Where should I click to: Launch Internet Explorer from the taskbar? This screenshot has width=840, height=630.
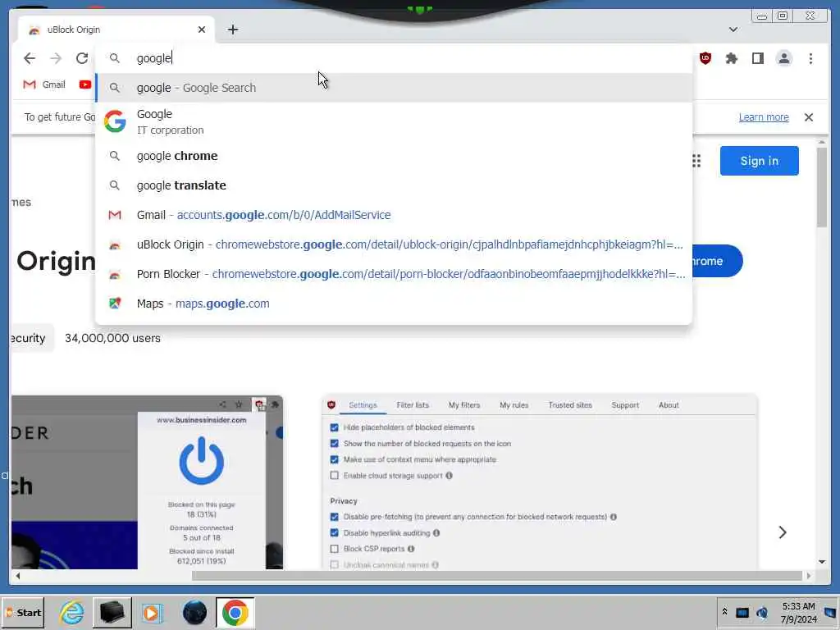(72, 612)
